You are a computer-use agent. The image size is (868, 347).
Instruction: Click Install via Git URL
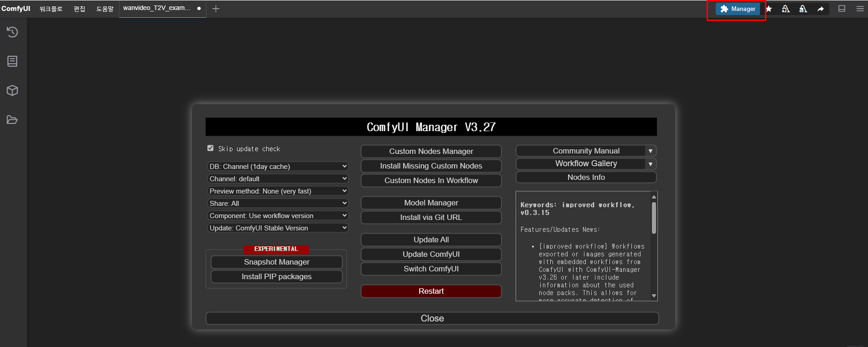point(431,217)
